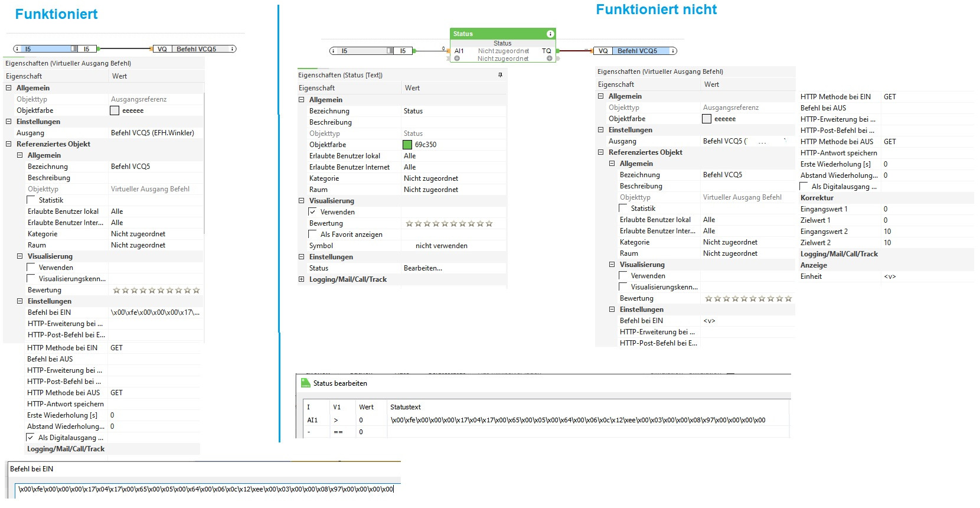
Task: Enable Verwenden checkbox in right properties panel
Action: 623,275
